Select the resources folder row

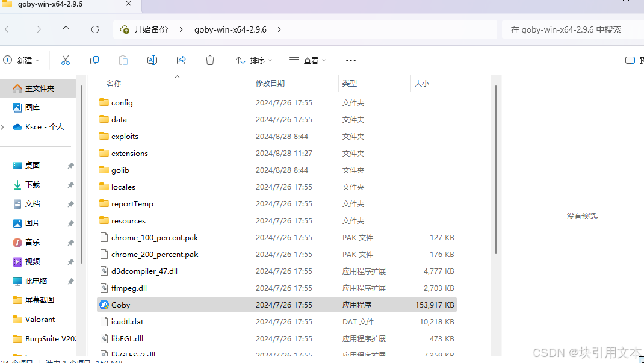pos(277,220)
